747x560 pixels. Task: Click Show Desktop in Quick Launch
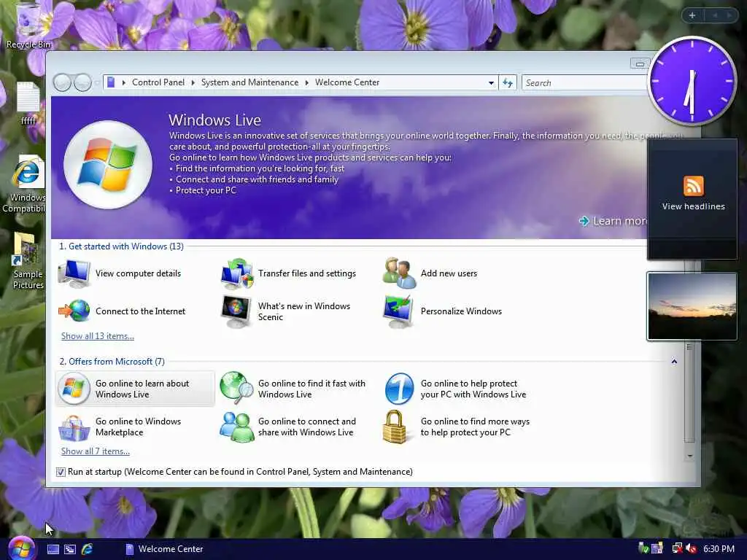tap(53, 549)
